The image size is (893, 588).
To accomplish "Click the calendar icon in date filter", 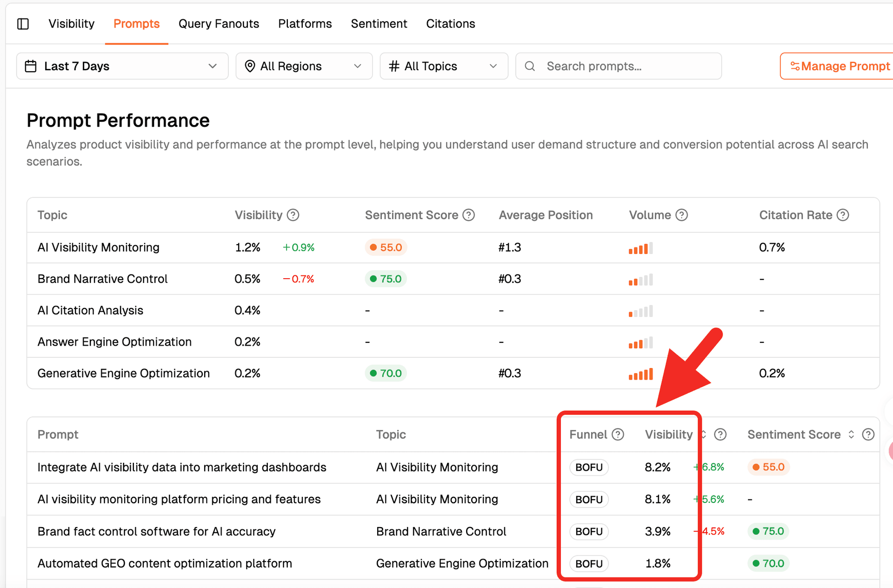I will [31, 66].
